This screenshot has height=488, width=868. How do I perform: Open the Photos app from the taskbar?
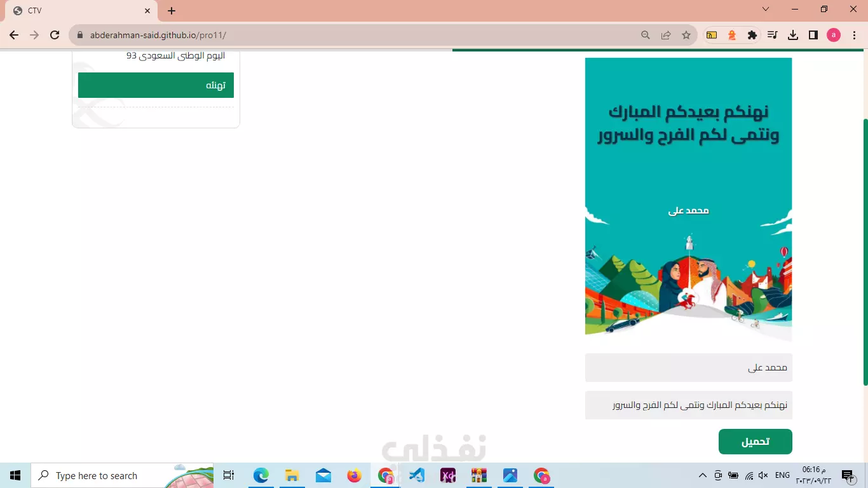point(510,475)
